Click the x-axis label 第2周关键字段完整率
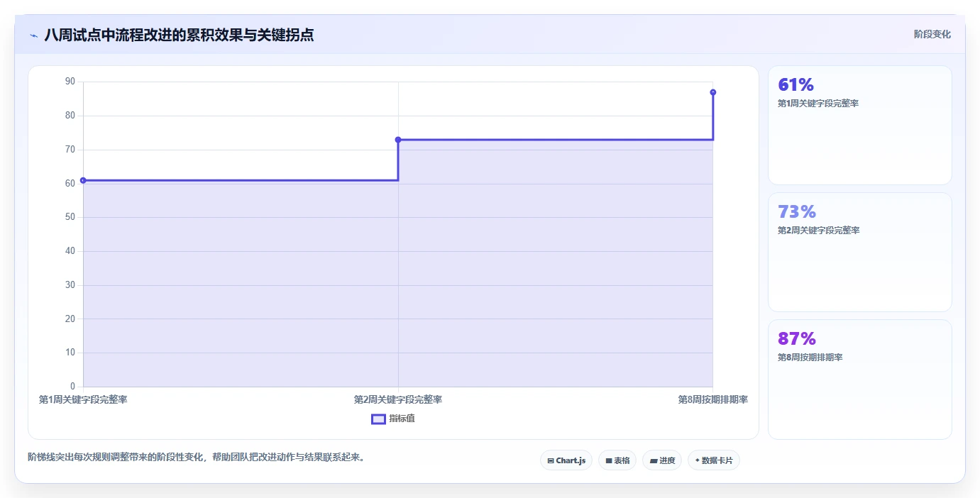 tap(398, 399)
